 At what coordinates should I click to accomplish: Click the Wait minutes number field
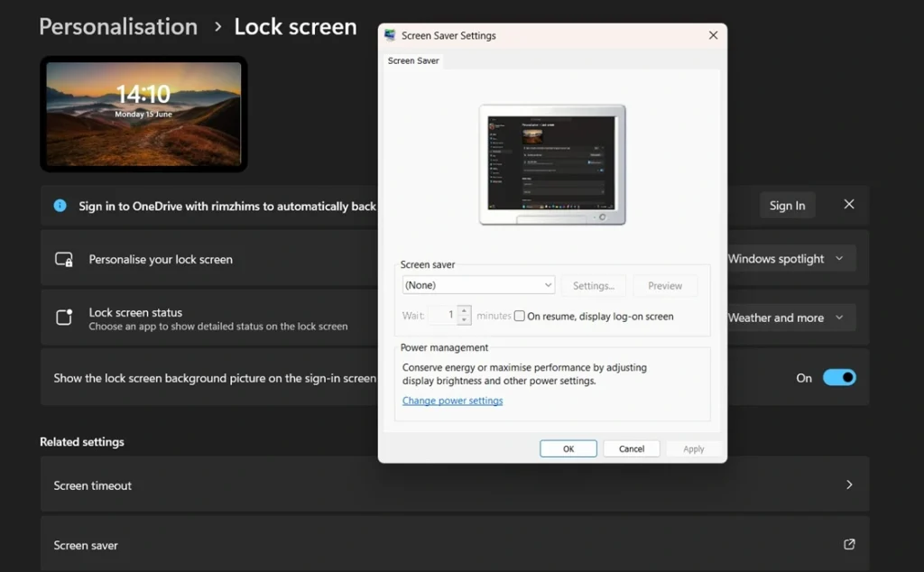click(442, 315)
